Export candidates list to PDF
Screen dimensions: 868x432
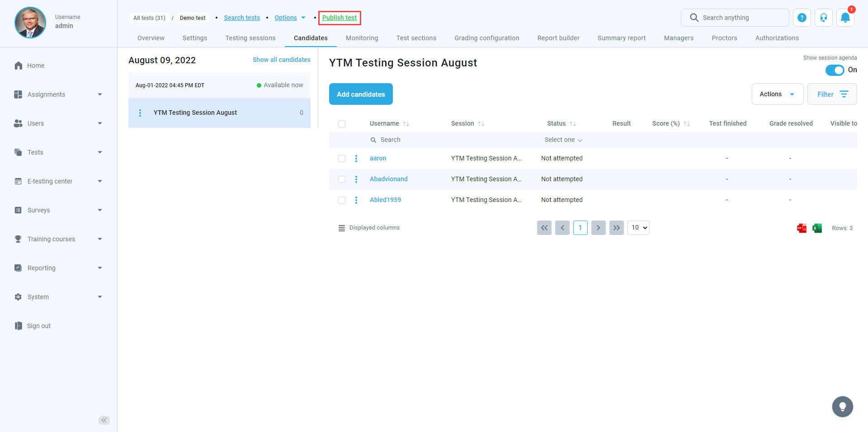click(802, 228)
